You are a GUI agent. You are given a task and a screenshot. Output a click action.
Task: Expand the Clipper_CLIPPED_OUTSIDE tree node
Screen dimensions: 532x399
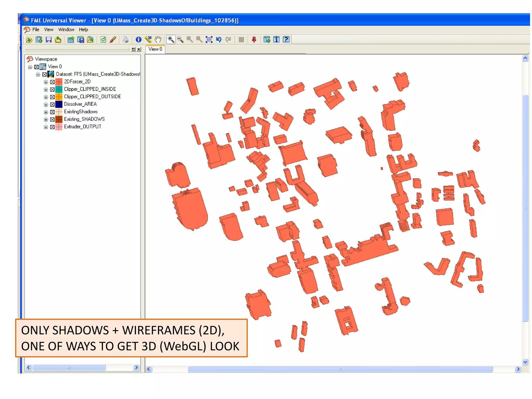[x=46, y=97]
